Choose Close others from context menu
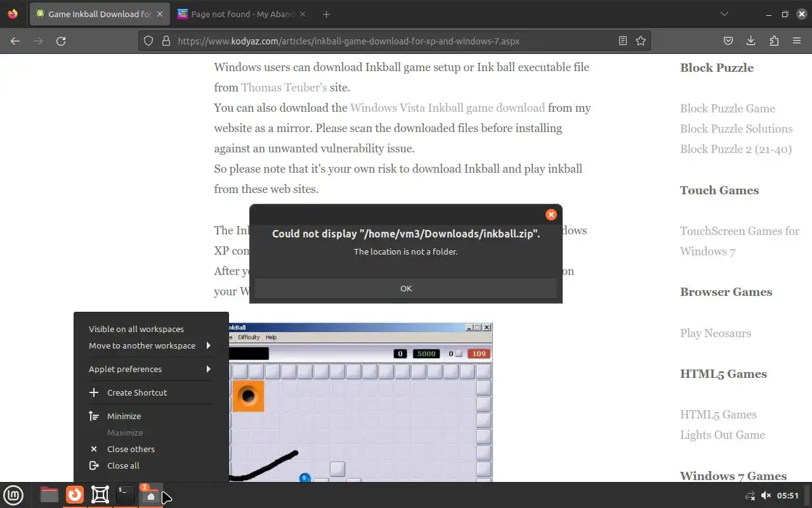812x508 pixels. coord(151,449)
